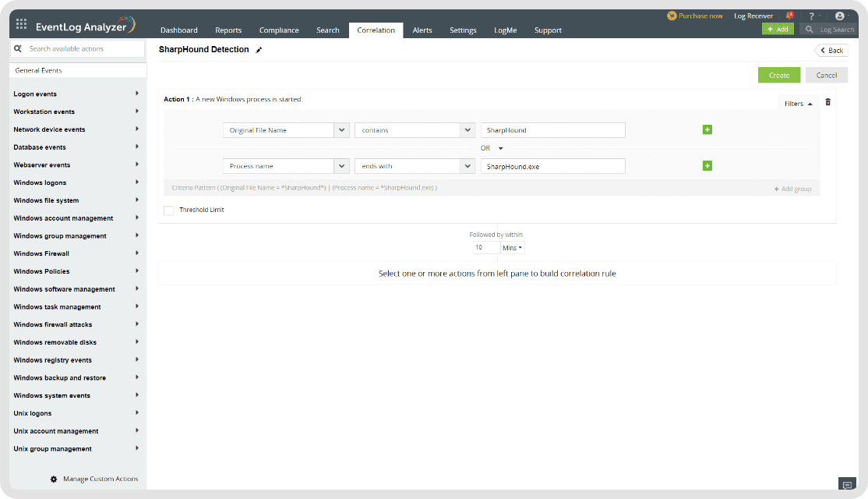Image resolution: width=868 pixels, height=499 pixels.
Task: Go Back to previous page
Action: tap(831, 51)
